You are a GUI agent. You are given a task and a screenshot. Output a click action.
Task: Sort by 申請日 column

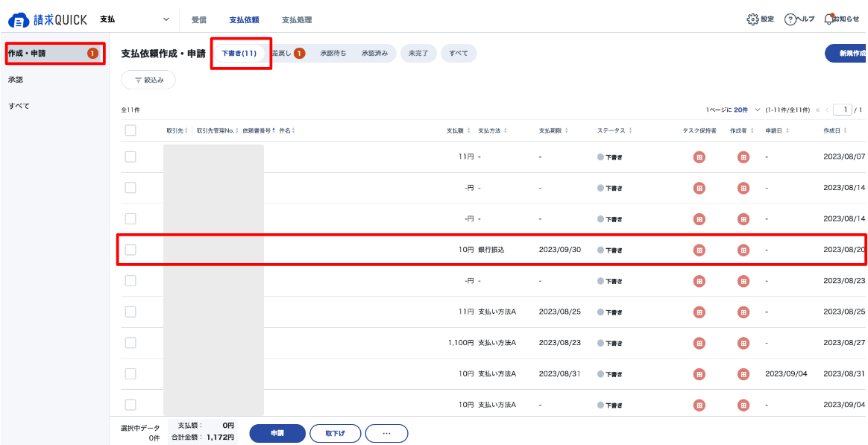[777, 130]
